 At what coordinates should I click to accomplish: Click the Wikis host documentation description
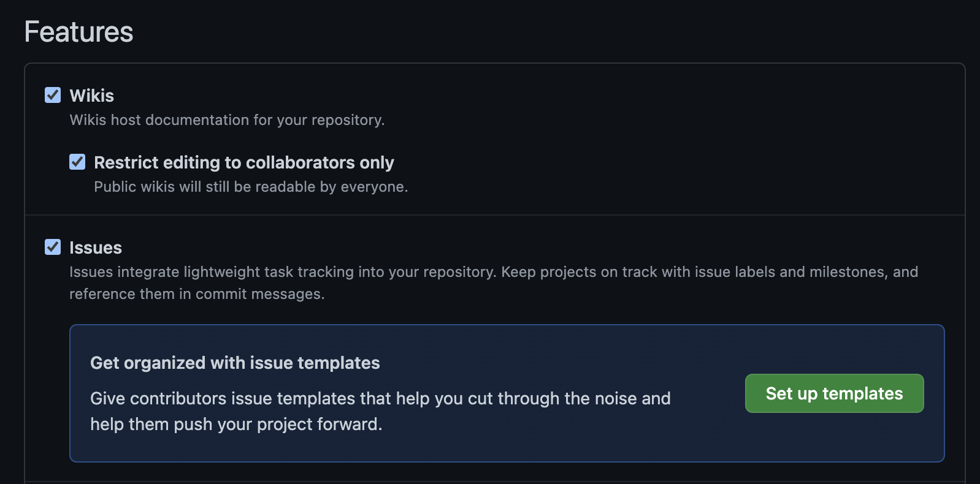coord(227,120)
